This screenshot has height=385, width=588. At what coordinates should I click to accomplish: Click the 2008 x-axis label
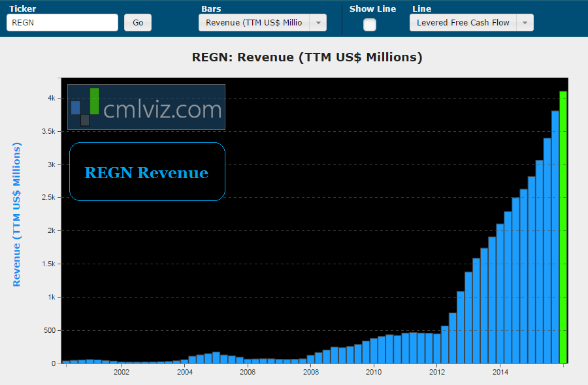(311, 372)
